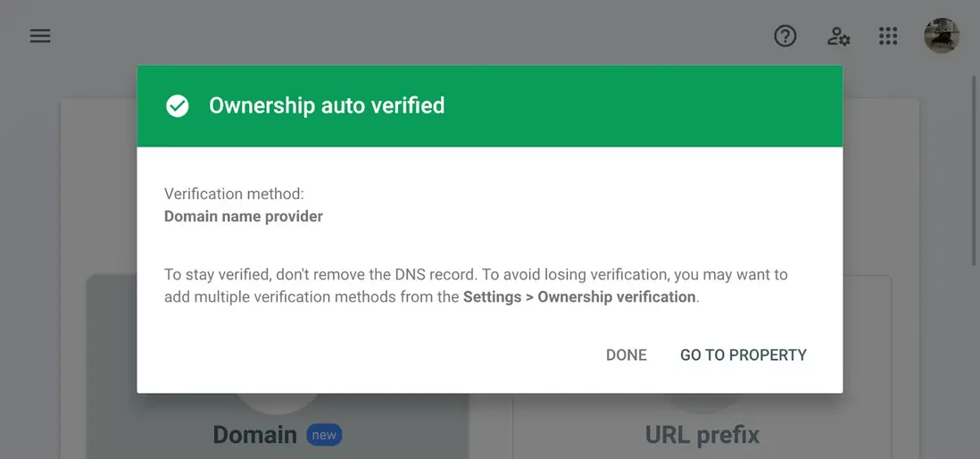Click the page's vertical scrollbar
The image size is (980, 459).
pos(974,170)
